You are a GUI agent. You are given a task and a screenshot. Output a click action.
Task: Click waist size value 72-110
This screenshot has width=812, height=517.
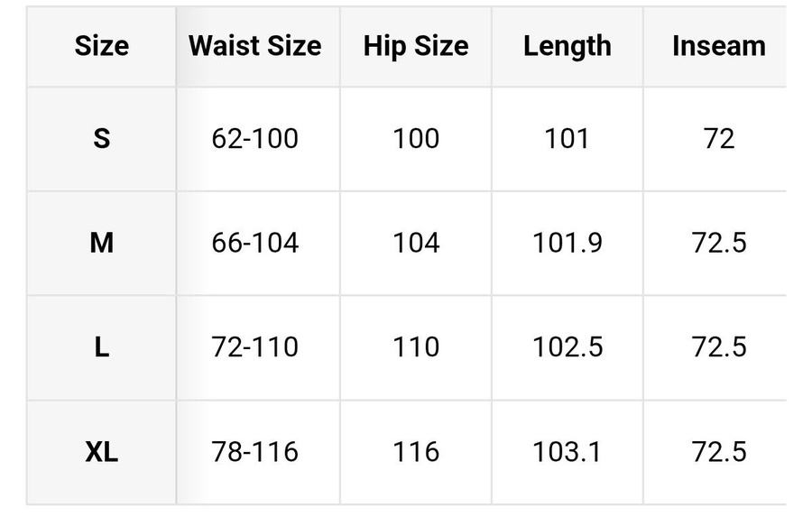click(x=255, y=347)
